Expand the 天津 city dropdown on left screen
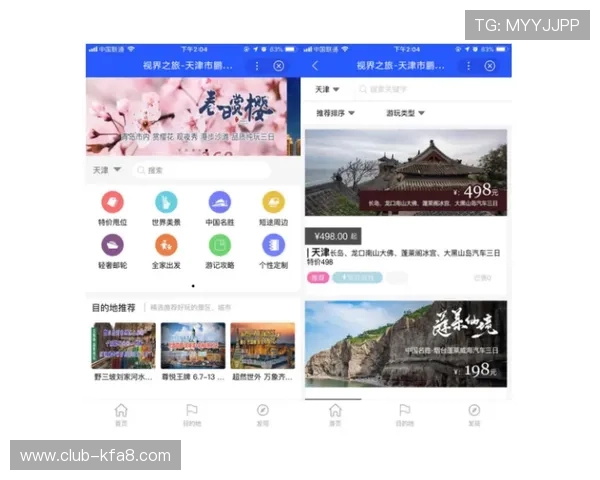This screenshot has width=600, height=480. (107, 170)
